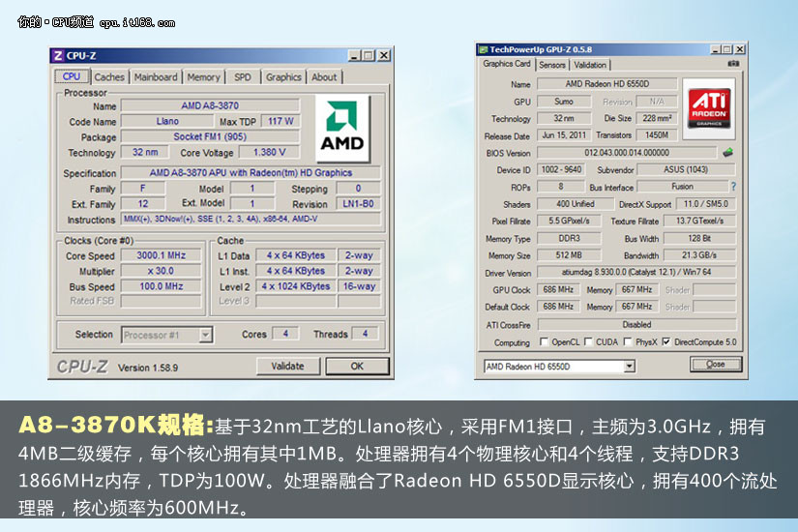The height and width of the screenshot is (532, 798).
Task: Click the Die Size value 228 mm²
Action: pos(657,118)
